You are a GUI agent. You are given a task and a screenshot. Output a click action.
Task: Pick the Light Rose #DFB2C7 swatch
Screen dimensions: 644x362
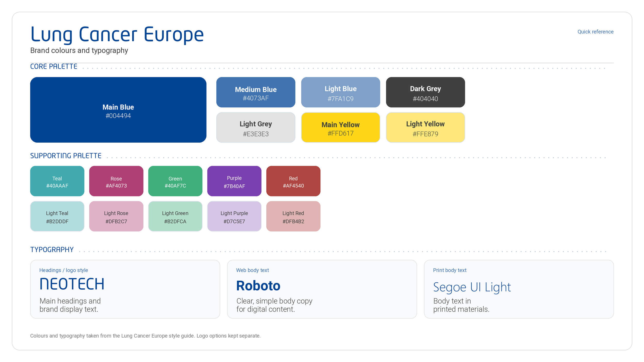coord(116,216)
